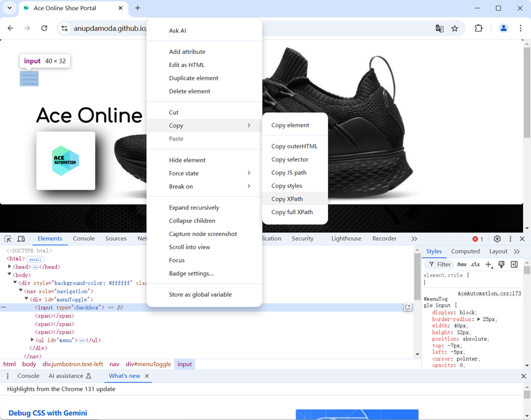Show more Styles pane tabs chevron

coord(517,252)
